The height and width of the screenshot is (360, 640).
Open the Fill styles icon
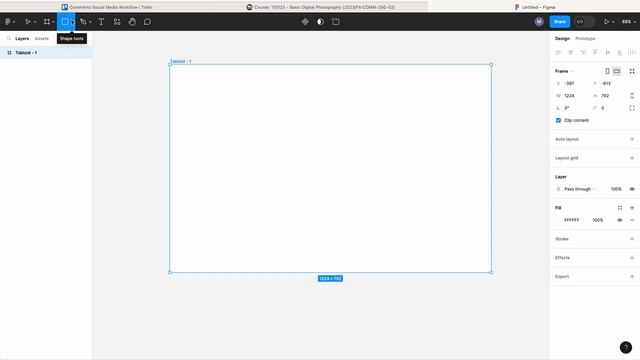pos(620,208)
